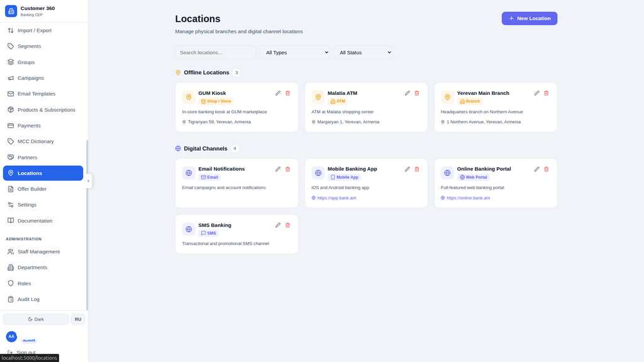
Task: Click the Email badge on Email Notifications
Action: point(209,177)
